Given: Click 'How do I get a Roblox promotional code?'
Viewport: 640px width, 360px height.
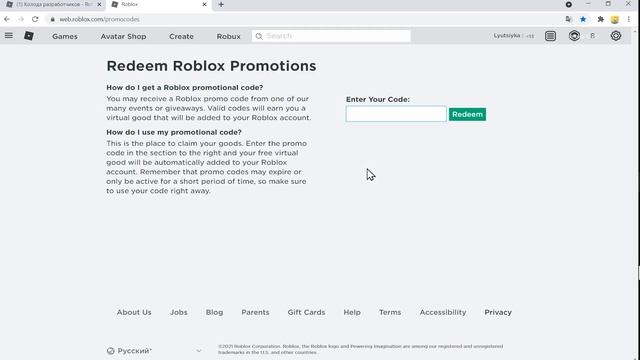Looking at the screenshot, I should 184,87.
